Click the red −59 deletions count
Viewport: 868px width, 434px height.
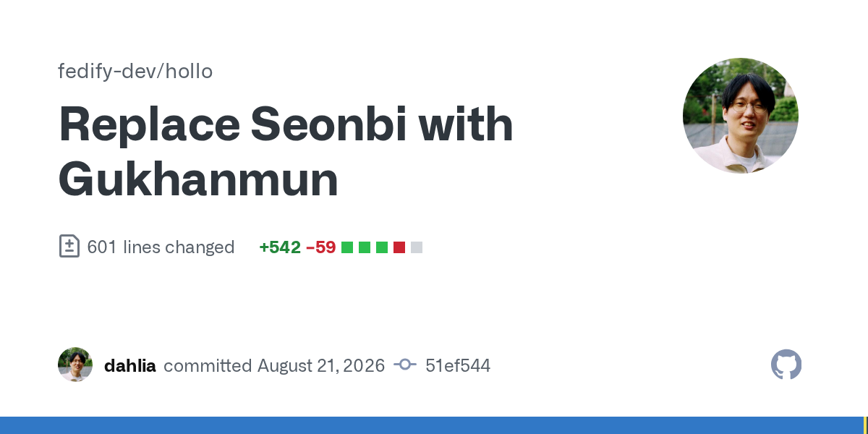[x=321, y=247]
